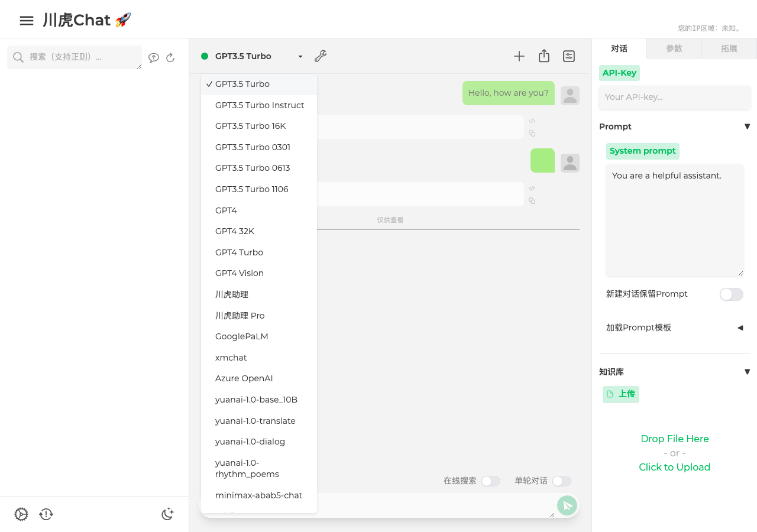This screenshot has height=532, width=757.
Task: Go to the 拓展 tab
Action: tap(729, 48)
